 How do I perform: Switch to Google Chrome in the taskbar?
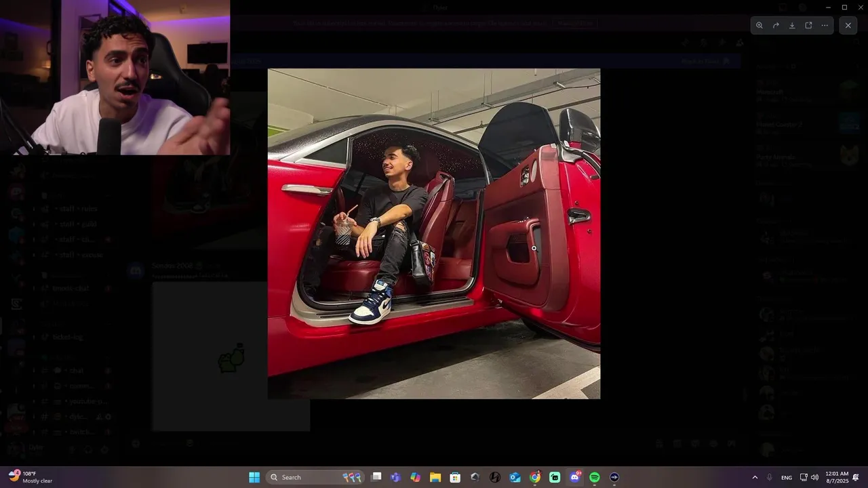tap(535, 477)
